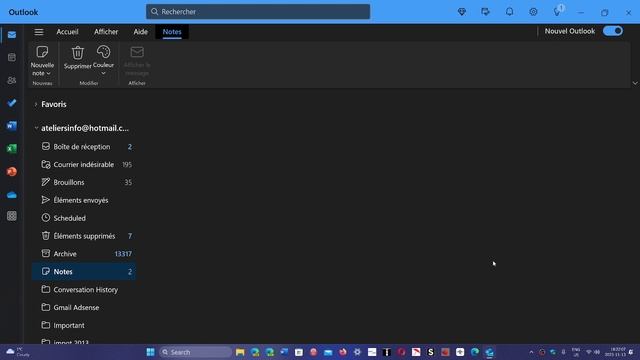
Task: Open the notifications bell icon
Action: coord(509,12)
